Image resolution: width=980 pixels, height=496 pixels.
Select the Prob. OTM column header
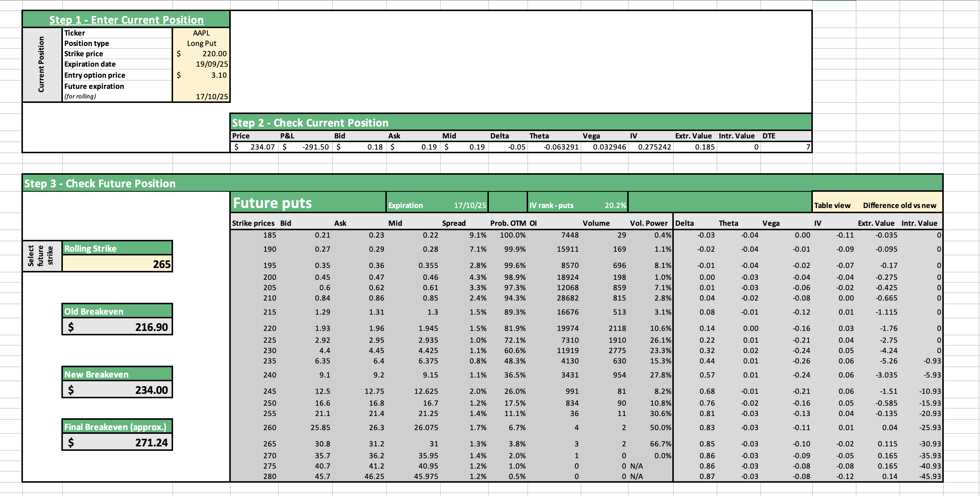point(508,224)
